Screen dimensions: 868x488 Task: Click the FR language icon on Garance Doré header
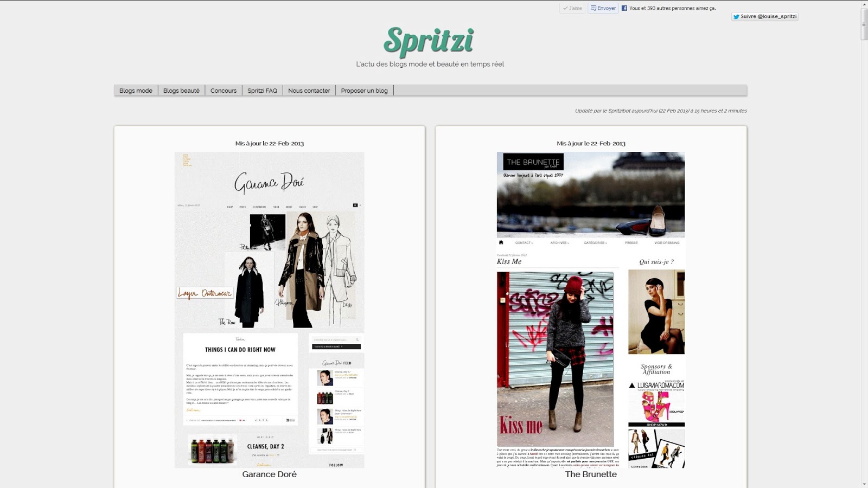(x=355, y=206)
